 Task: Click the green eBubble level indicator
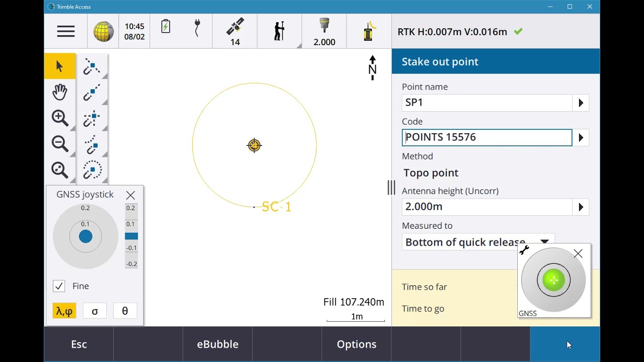[x=553, y=280]
